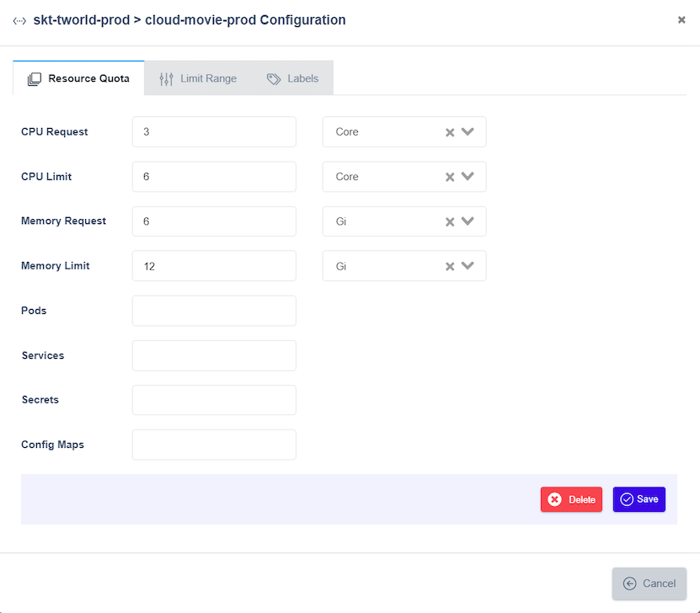Clear the CPU Limit unit selection
Screen dimensions: 700x613
(x=450, y=177)
